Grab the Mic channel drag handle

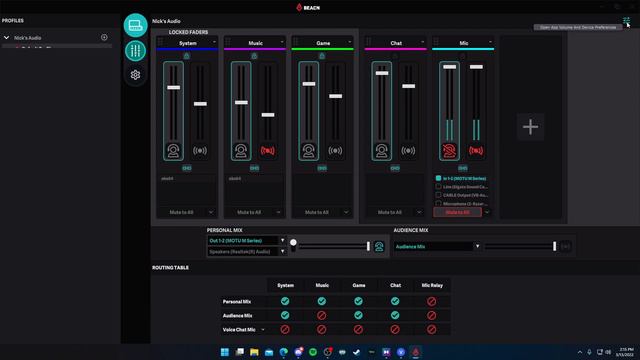436,42
